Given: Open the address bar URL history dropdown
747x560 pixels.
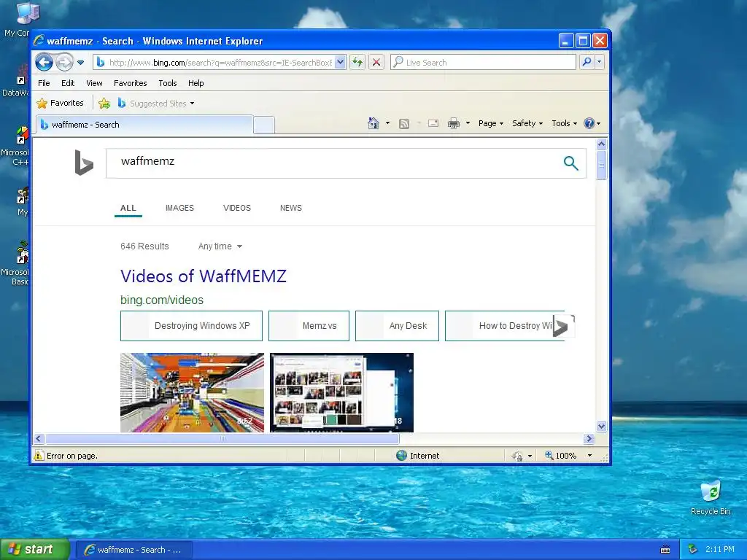Looking at the screenshot, I should coord(340,62).
